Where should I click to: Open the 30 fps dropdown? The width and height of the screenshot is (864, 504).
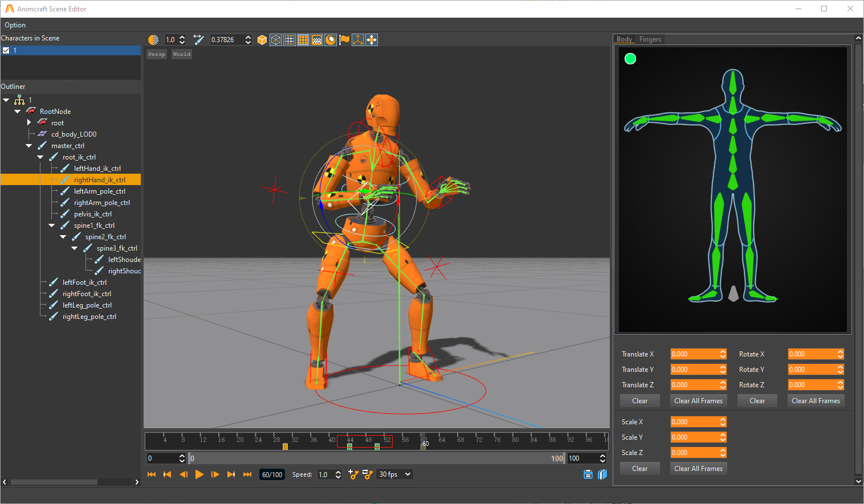394,474
